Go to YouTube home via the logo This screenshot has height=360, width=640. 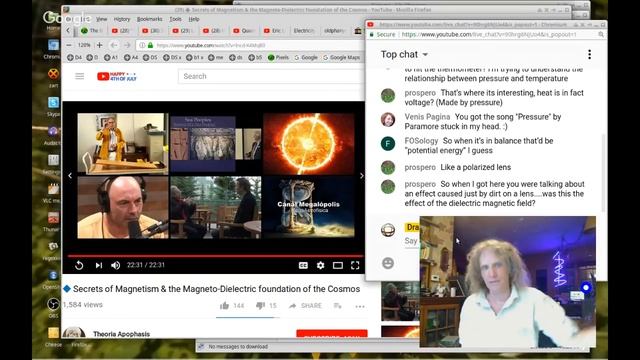pos(117,76)
